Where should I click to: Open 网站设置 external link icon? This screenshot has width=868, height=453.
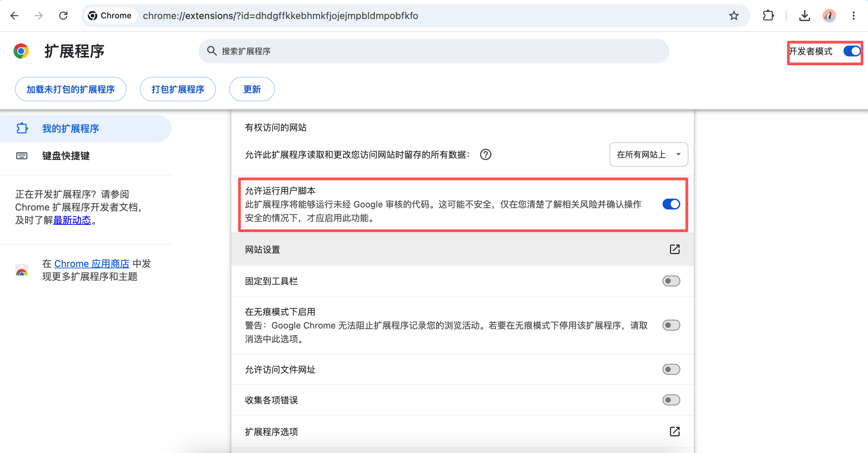(x=675, y=249)
